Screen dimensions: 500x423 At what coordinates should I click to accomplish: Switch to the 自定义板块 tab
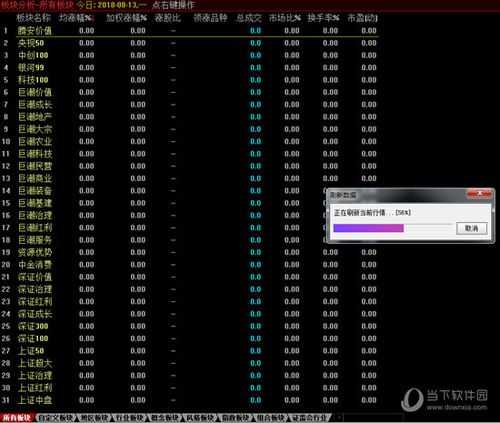click(x=56, y=418)
